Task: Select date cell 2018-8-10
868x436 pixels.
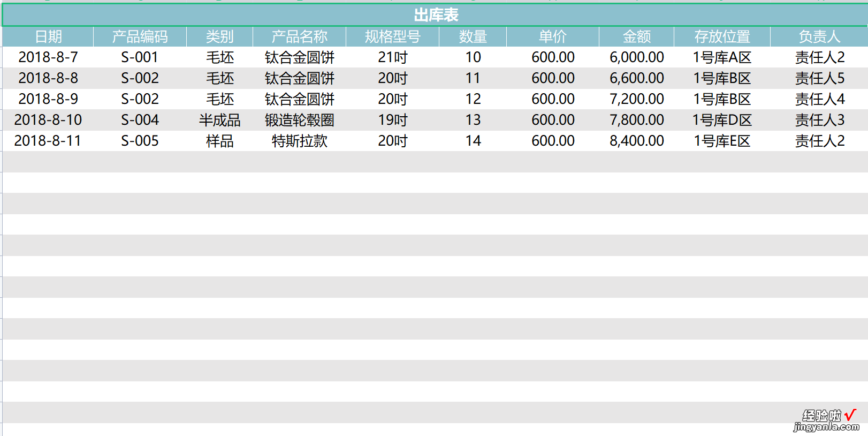Action: coord(48,120)
